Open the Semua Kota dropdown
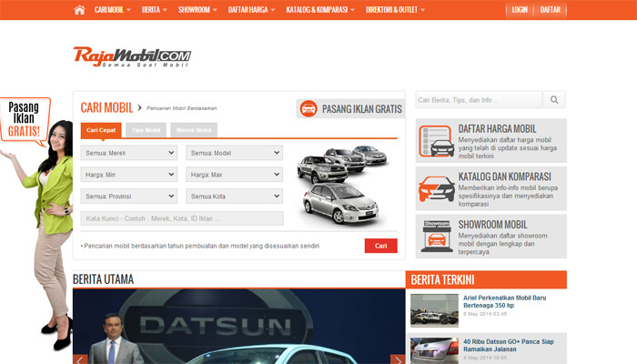 [x=235, y=197]
